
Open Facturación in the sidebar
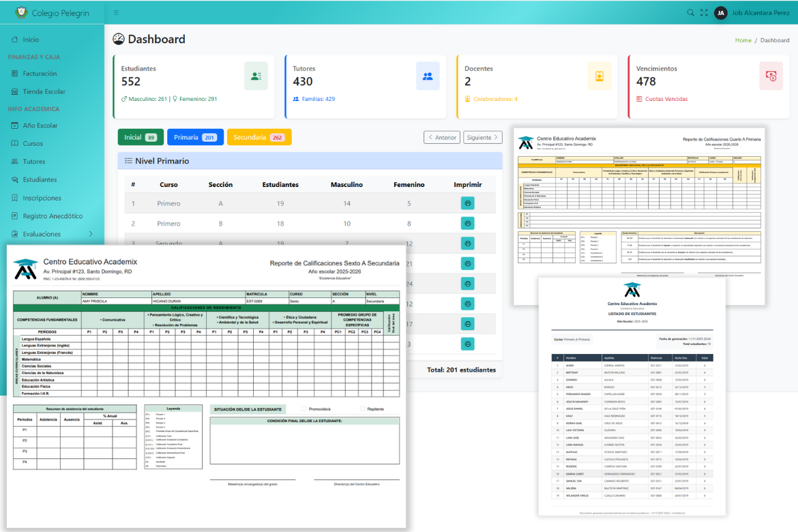click(40, 74)
